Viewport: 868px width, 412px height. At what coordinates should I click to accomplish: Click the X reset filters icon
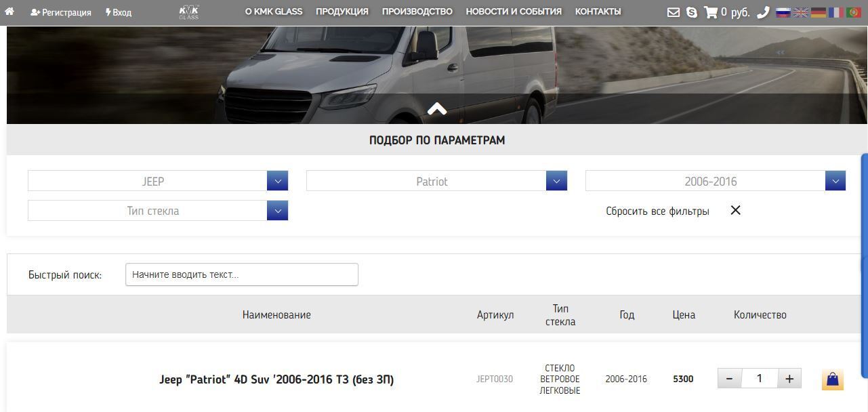pos(735,210)
